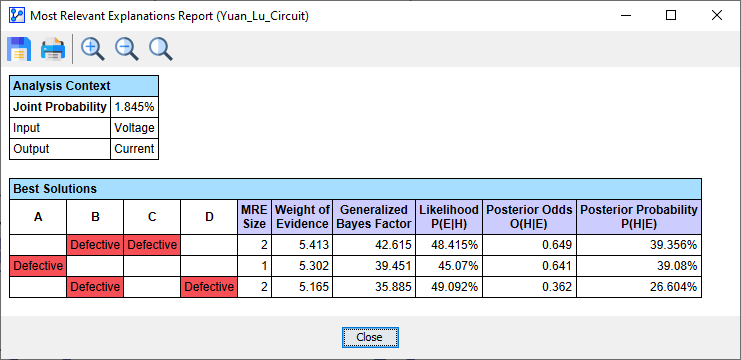Maximize the report window
This screenshot has height=360, width=741.
[x=671, y=16]
